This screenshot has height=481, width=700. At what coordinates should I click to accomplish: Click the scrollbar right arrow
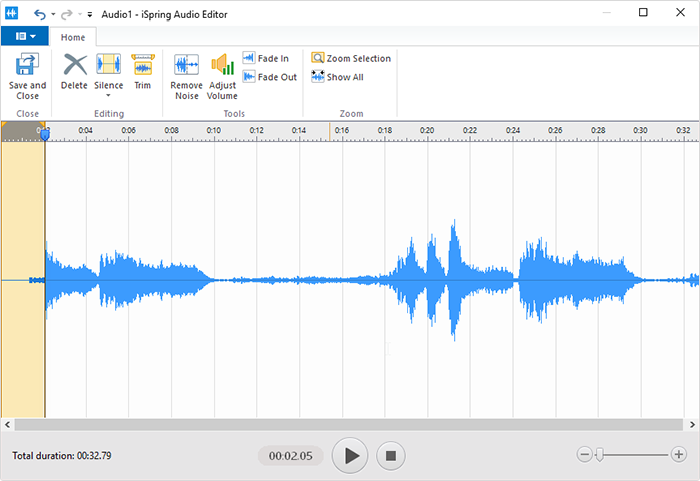[x=692, y=425]
